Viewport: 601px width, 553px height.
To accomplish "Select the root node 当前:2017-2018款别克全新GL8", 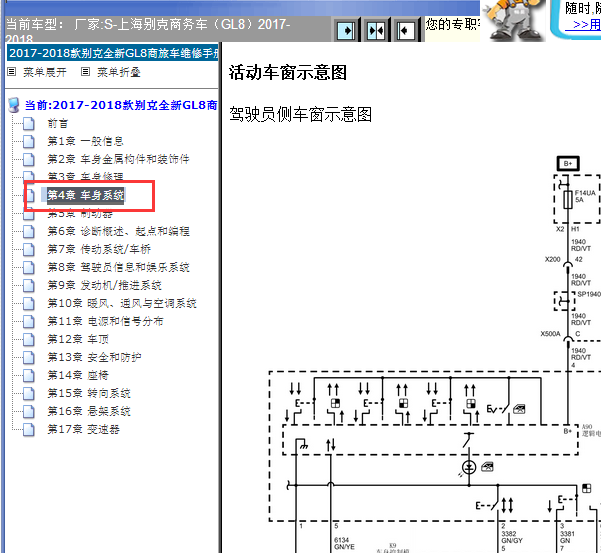I will (121, 105).
